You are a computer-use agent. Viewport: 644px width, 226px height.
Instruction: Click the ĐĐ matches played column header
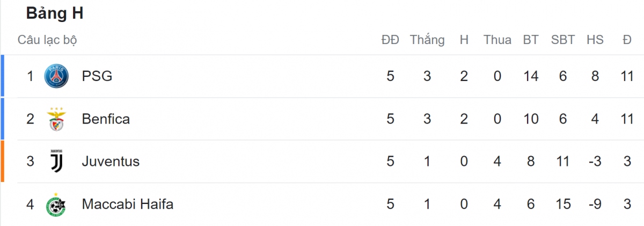pos(390,40)
